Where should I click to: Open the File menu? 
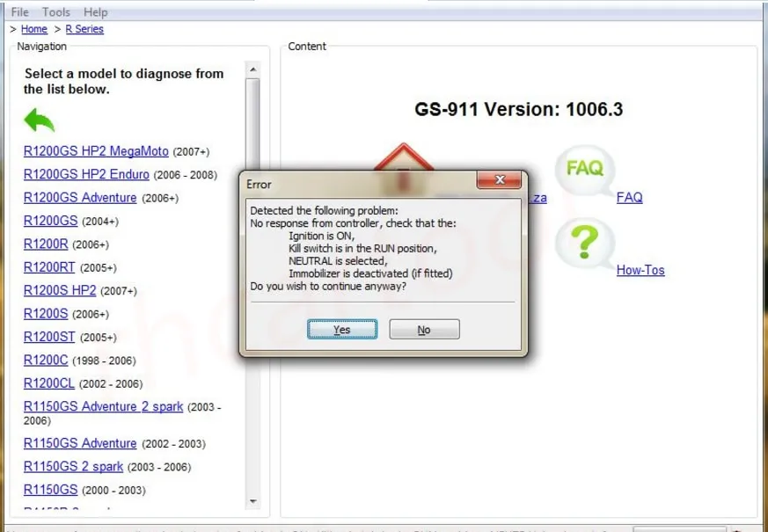click(x=19, y=12)
